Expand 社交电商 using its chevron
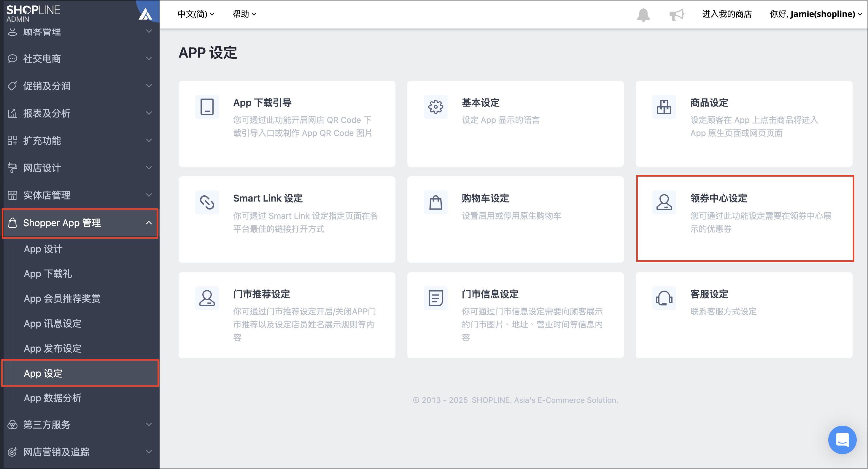Image resolution: width=868 pixels, height=469 pixels. coord(149,59)
